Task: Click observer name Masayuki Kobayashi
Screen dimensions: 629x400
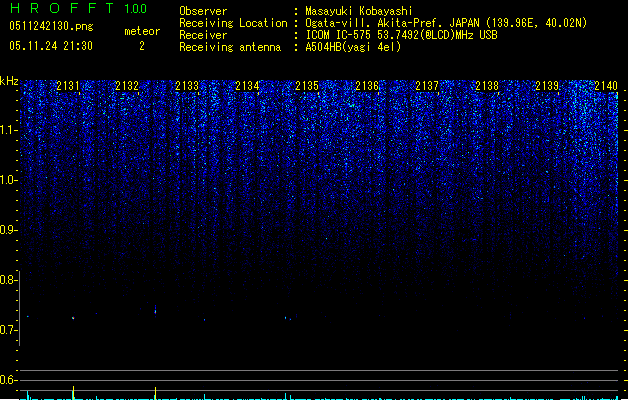Action: (x=359, y=11)
